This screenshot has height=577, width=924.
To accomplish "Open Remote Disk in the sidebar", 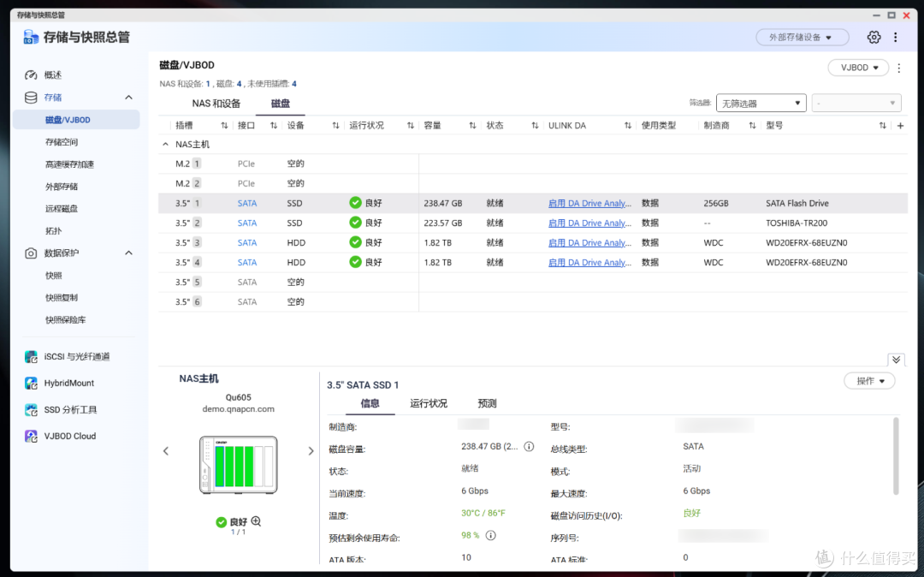I will (62, 209).
